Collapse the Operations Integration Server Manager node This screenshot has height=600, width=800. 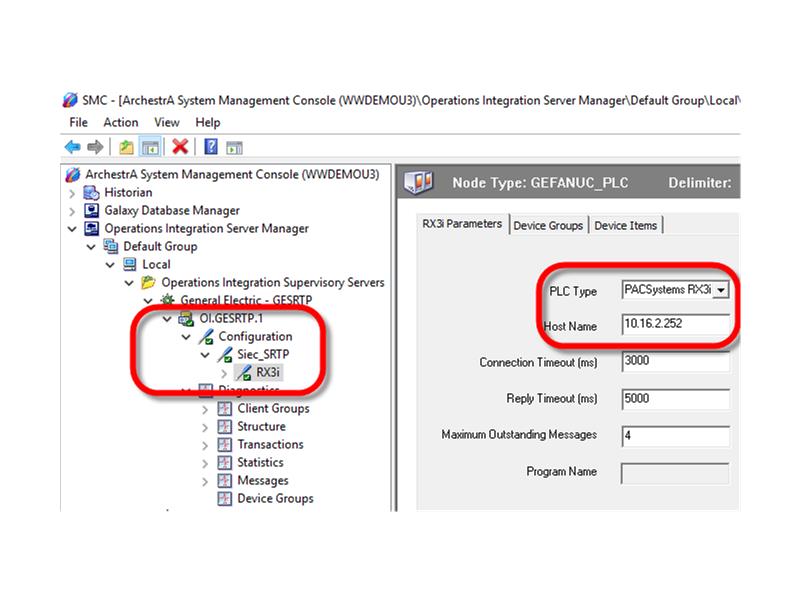coord(72,229)
